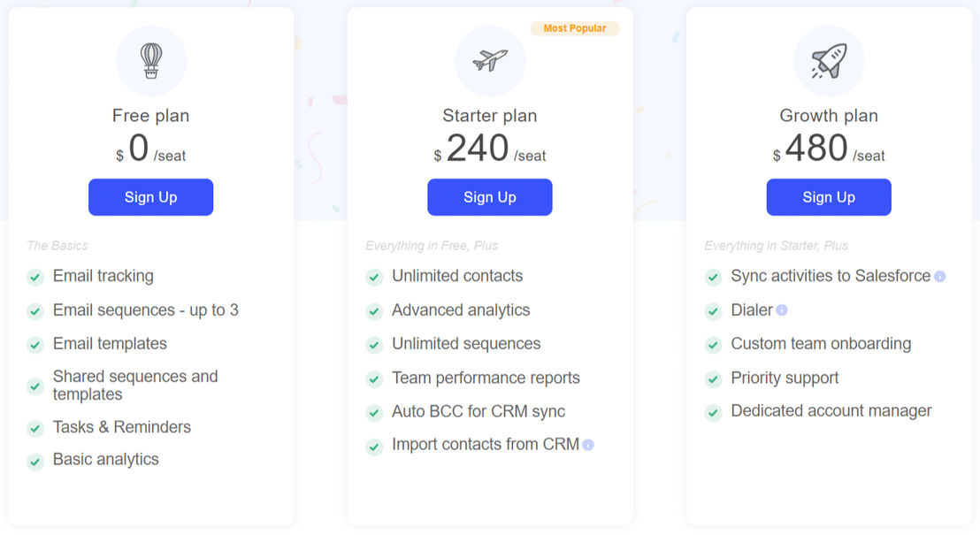Sign Up for the Growth plan
The width and height of the screenshot is (980, 535).
pyautogui.click(x=829, y=197)
